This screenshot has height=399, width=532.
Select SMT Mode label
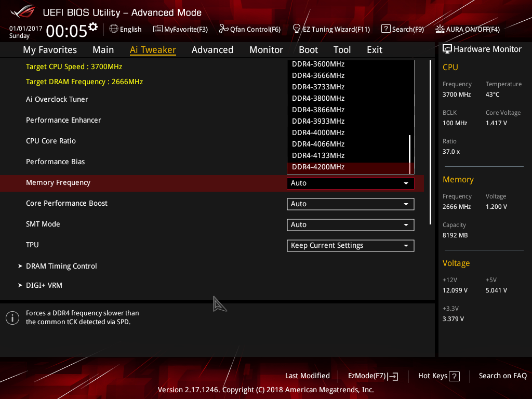point(43,224)
